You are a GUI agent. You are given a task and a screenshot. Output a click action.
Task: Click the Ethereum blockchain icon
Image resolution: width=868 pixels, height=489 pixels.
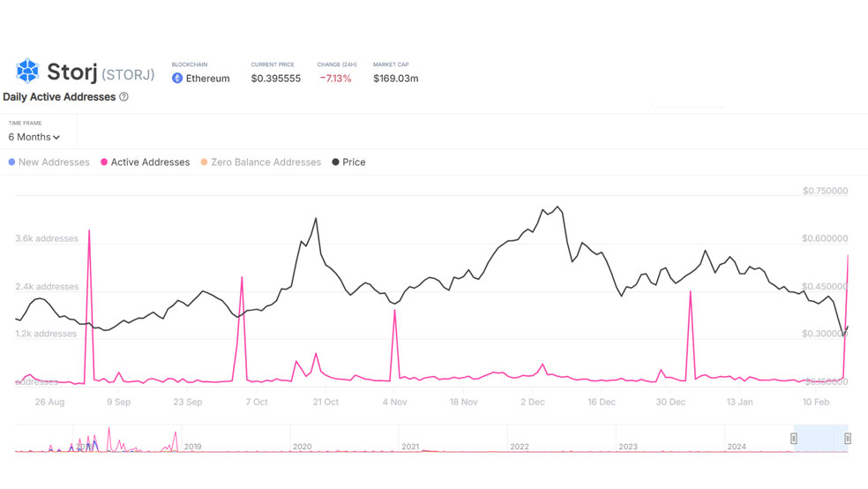177,78
